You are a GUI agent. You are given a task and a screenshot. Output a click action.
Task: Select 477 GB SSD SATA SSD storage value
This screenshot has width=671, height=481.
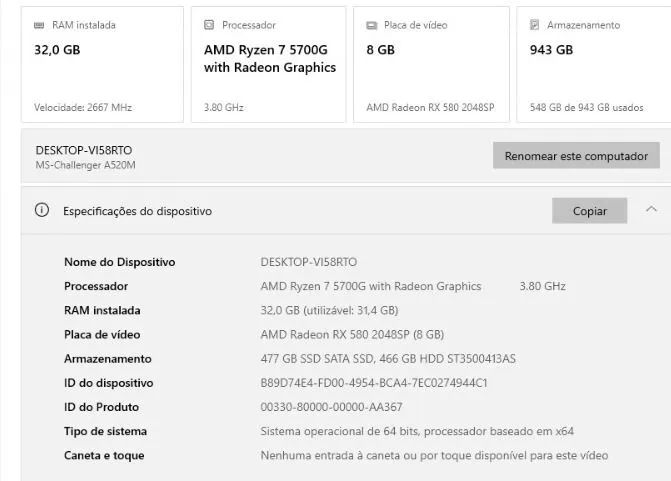[388, 359]
